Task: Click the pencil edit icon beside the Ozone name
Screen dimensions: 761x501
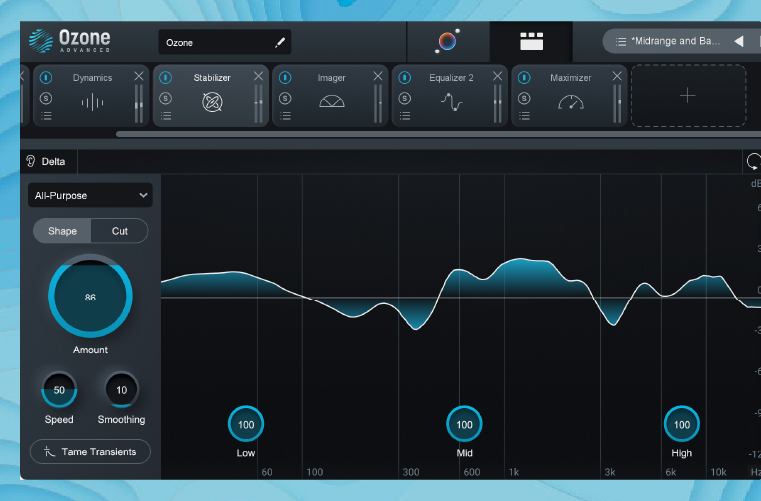Action: tap(280, 43)
